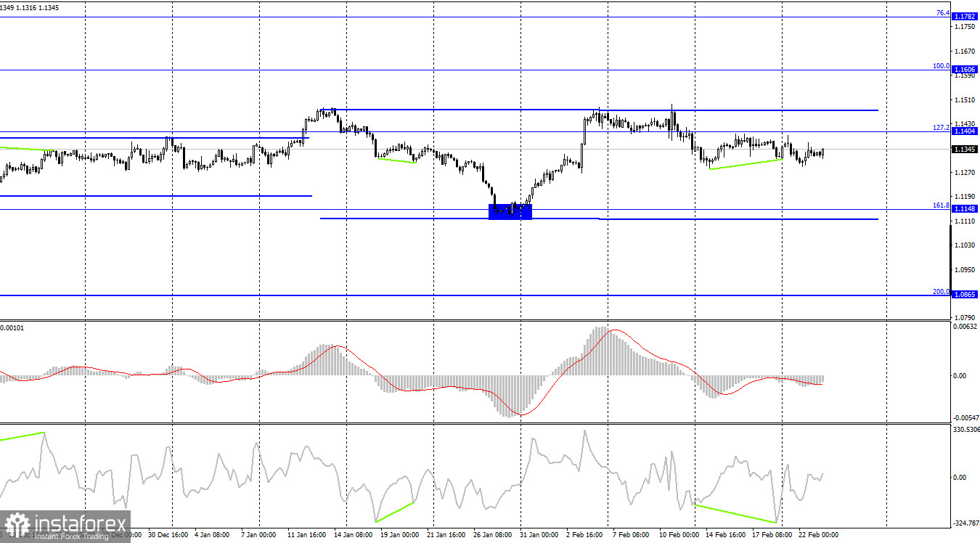This screenshot has height=543, width=980.
Task: Click the 1.1110 price scale value
Action: click(965, 221)
